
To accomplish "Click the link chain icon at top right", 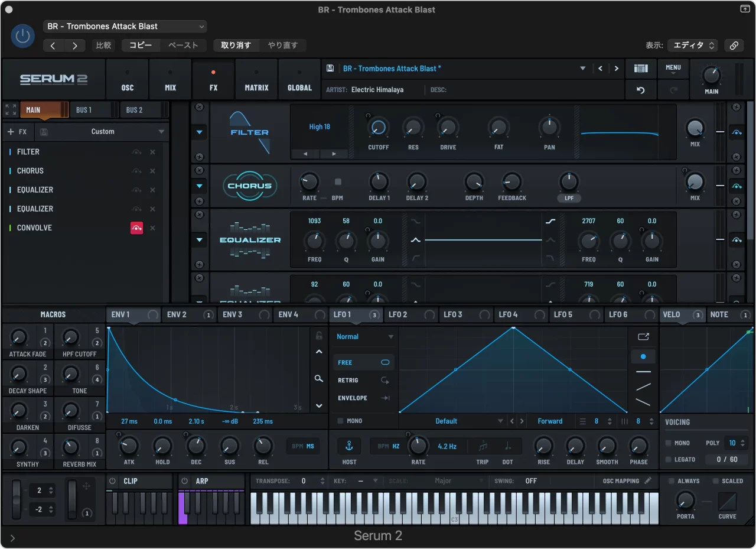I will point(734,46).
